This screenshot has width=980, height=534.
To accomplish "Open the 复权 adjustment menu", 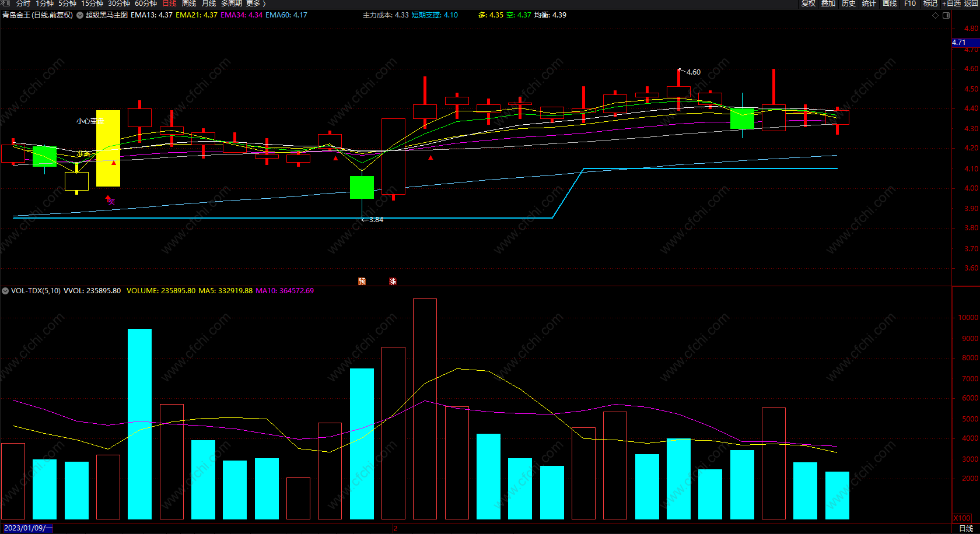I will tap(808, 3).
